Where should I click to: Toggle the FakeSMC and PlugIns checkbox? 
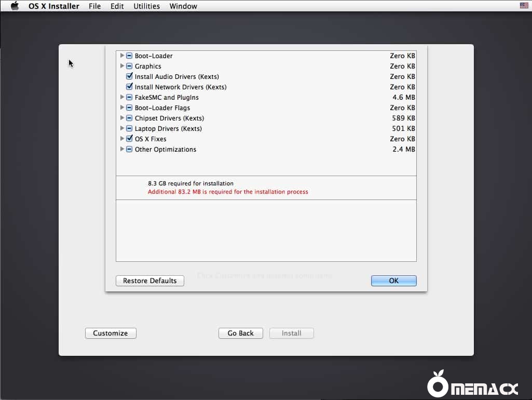pyautogui.click(x=129, y=97)
